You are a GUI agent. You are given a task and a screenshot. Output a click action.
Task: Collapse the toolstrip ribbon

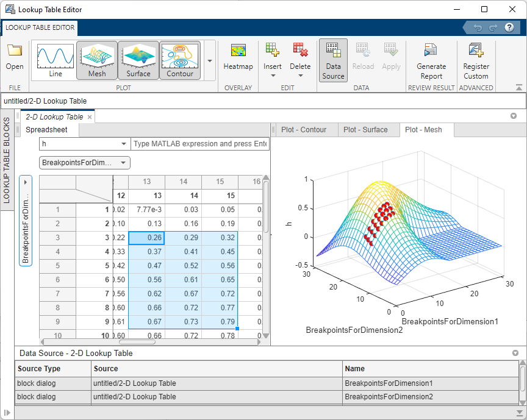tap(519, 87)
